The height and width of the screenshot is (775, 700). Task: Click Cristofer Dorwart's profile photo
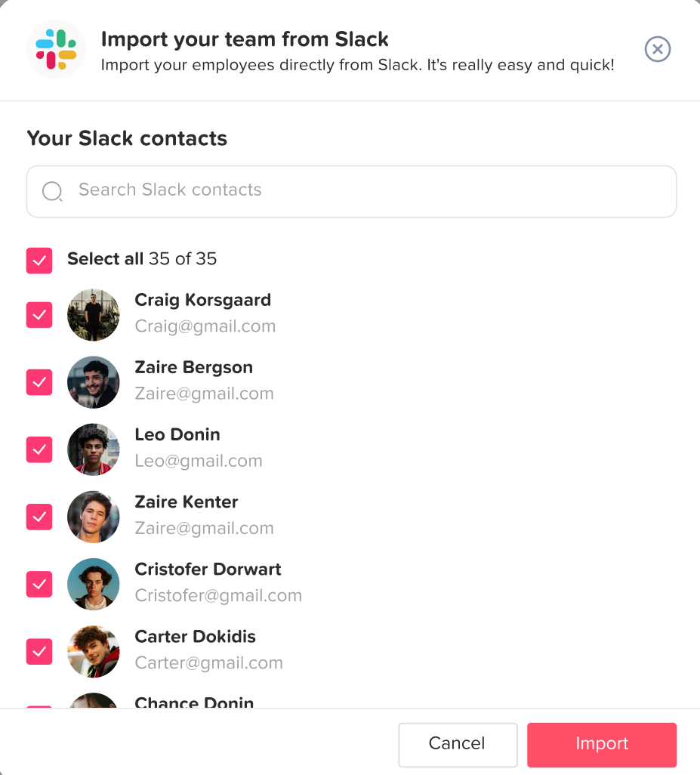tap(94, 584)
